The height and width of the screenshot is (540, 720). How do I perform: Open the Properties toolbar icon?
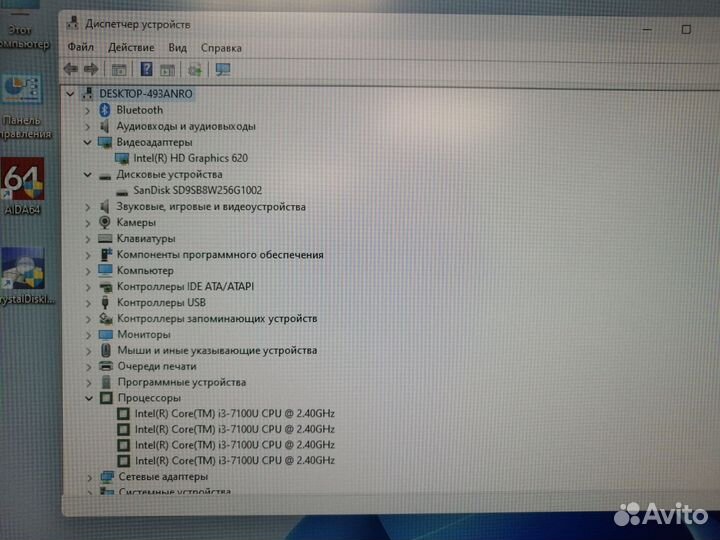pos(119,70)
